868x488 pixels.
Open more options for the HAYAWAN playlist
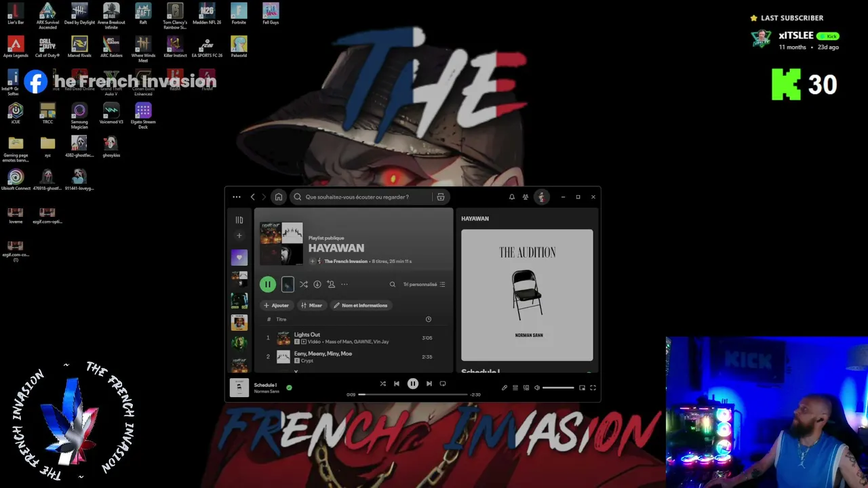(344, 285)
